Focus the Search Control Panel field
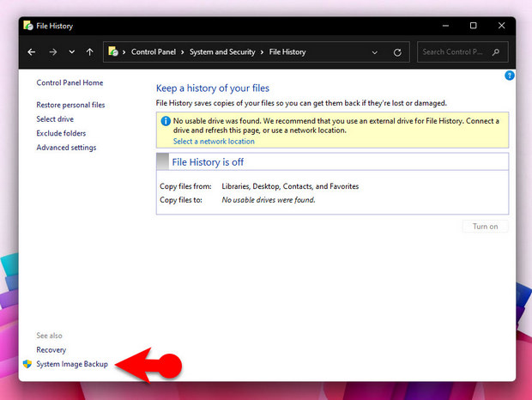The image size is (532, 400). (462, 52)
